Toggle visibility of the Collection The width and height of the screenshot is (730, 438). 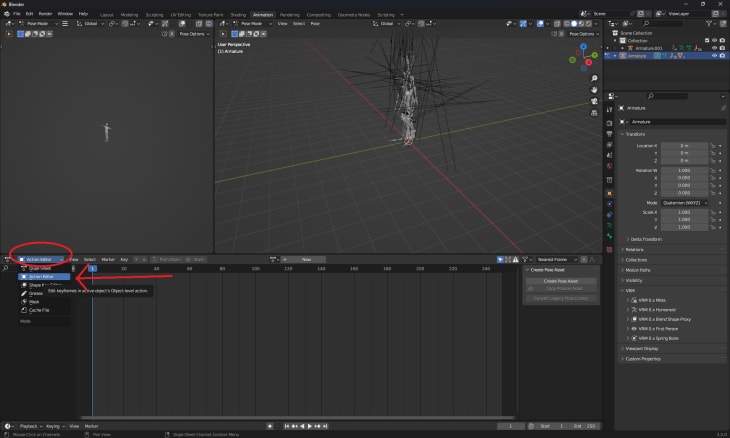[x=714, y=40]
